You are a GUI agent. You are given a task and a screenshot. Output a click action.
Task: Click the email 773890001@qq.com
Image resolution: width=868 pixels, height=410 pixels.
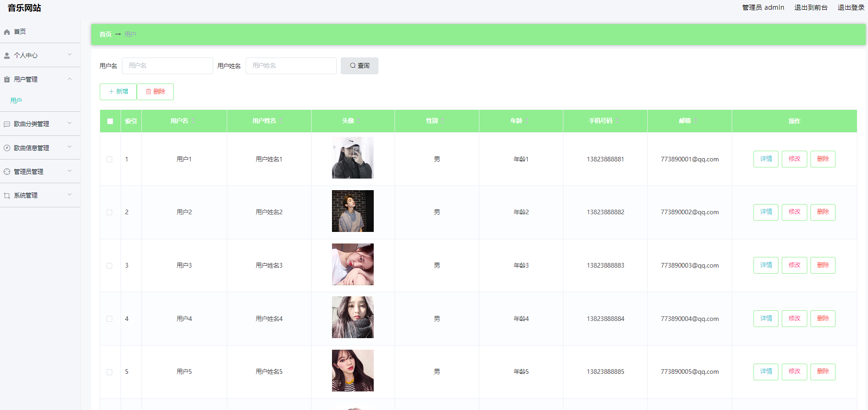click(690, 159)
